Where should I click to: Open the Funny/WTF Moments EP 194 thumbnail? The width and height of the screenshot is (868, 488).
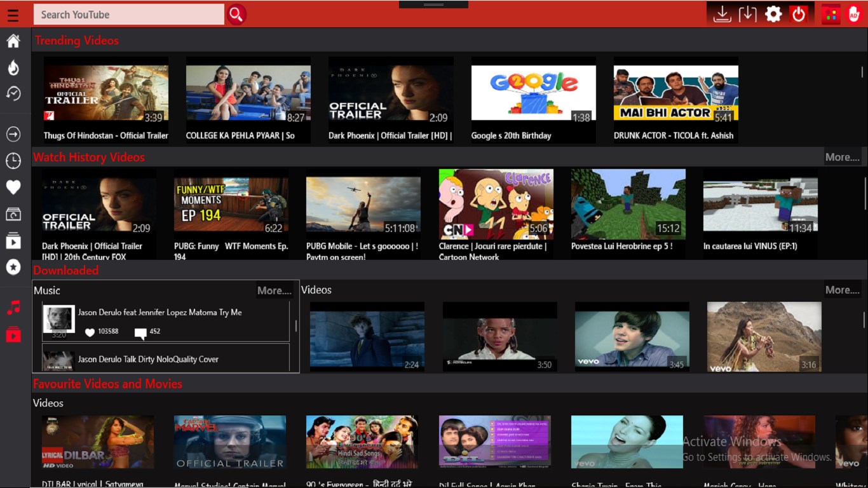231,205
